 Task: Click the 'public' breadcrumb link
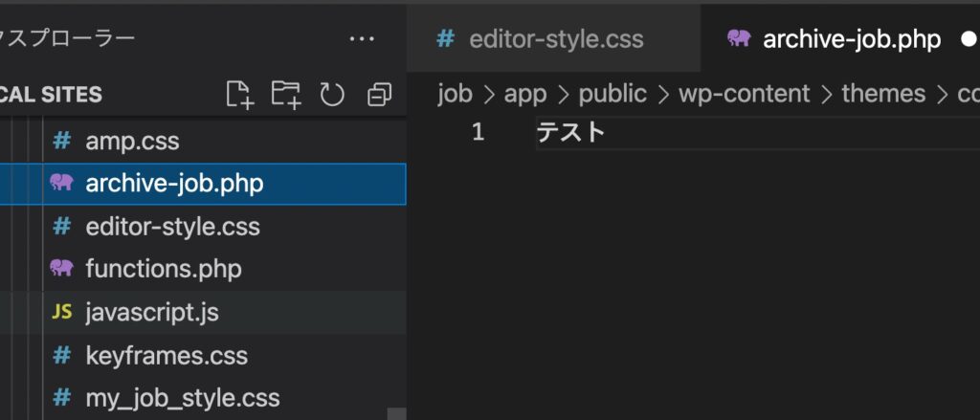click(x=612, y=94)
